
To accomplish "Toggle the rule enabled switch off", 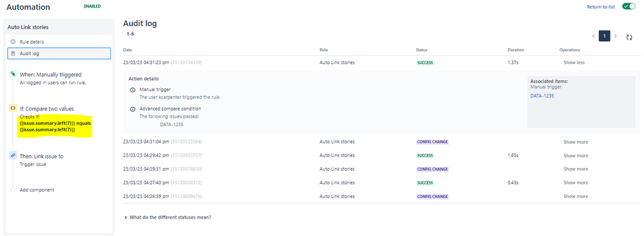I will (x=629, y=6).
